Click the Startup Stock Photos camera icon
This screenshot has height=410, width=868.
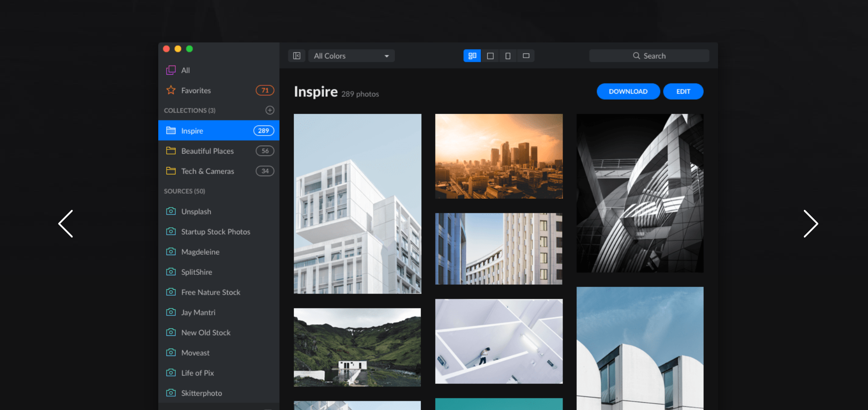click(x=171, y=231)
